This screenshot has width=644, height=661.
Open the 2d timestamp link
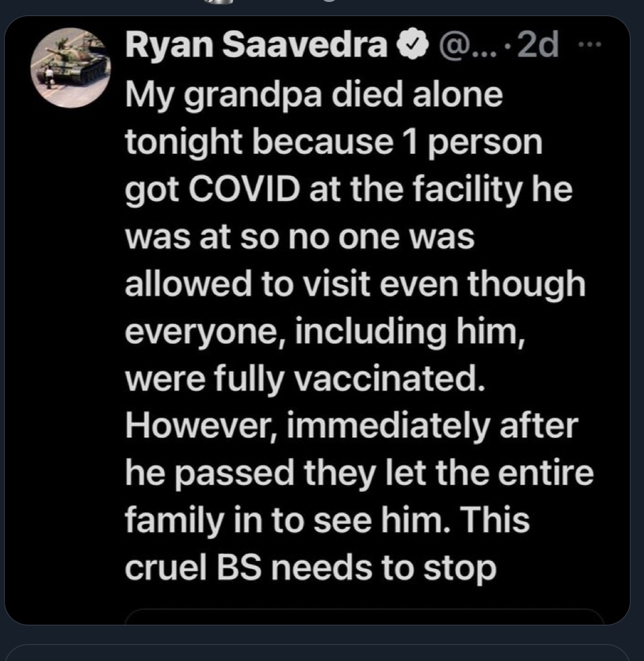coord(538,45)
